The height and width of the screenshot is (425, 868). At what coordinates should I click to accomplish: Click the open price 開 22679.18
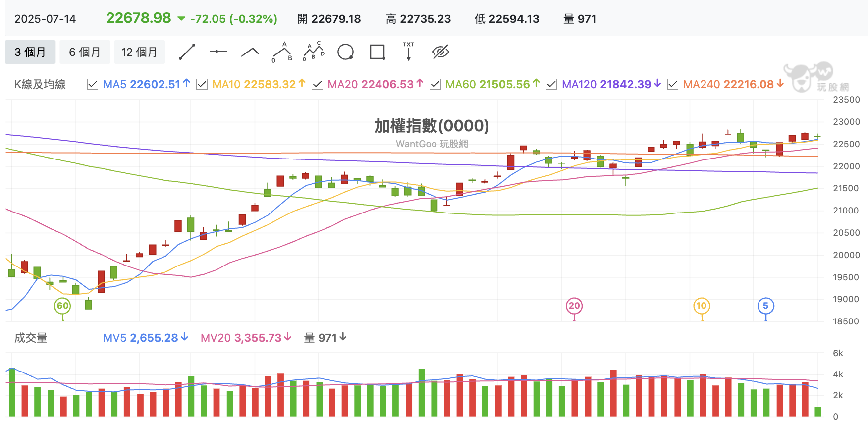(x=329, y=19)
